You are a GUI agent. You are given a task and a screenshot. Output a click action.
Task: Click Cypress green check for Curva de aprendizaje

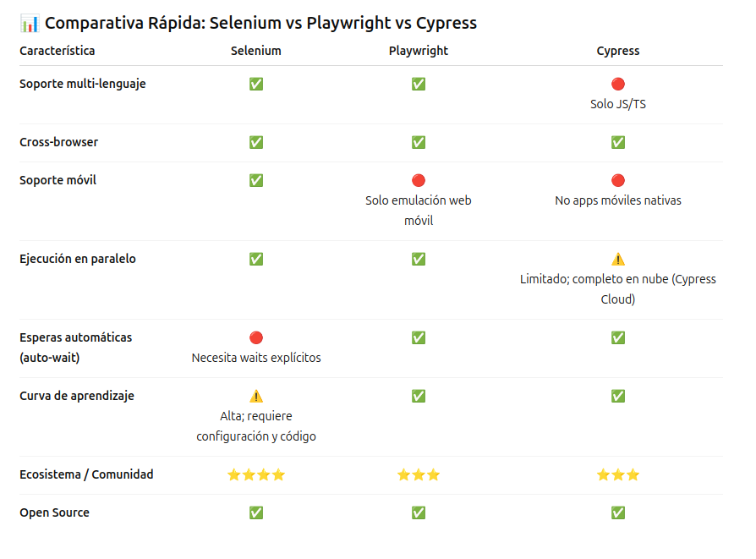click(618, 396)
